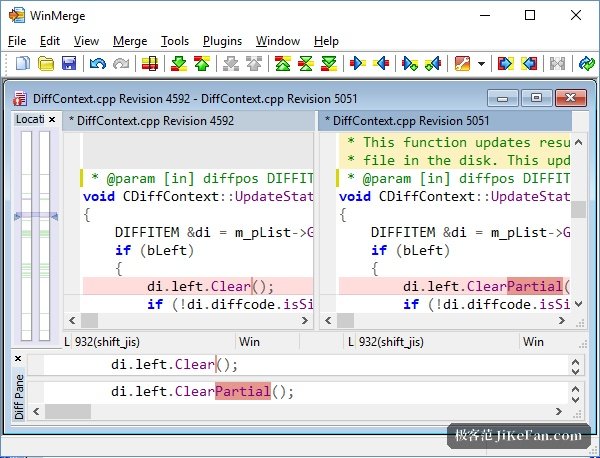The image size is (600, 458).
Task: Click the New document toolbar icon
Action: [23, 64]
